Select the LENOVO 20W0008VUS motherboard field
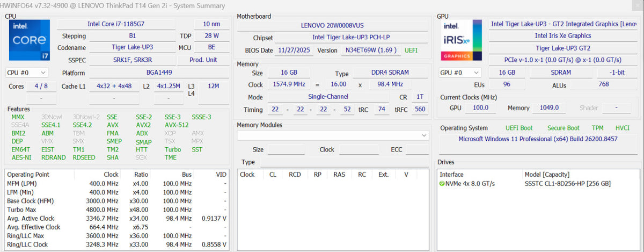This screenshot has height=252, width=644. (333, 25)
